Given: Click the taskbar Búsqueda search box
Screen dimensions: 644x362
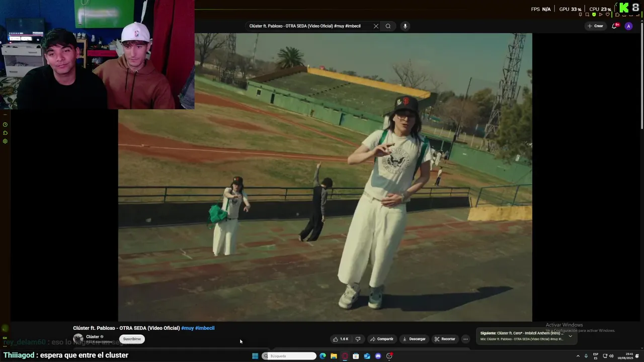Looking at the screenshot, I should pos(289,356).
